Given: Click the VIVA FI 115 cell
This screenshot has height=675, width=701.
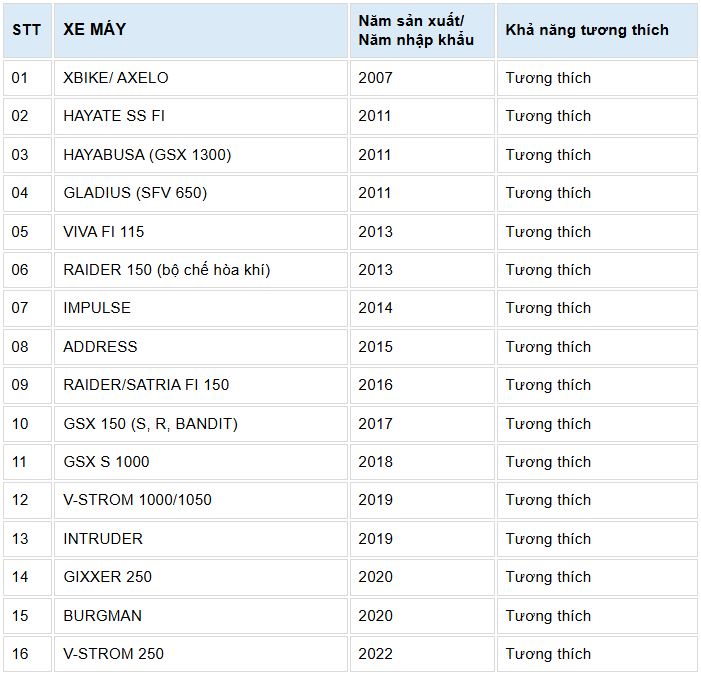Looking at the screenshot, I should pyautogui.click(x=201, y=232).
